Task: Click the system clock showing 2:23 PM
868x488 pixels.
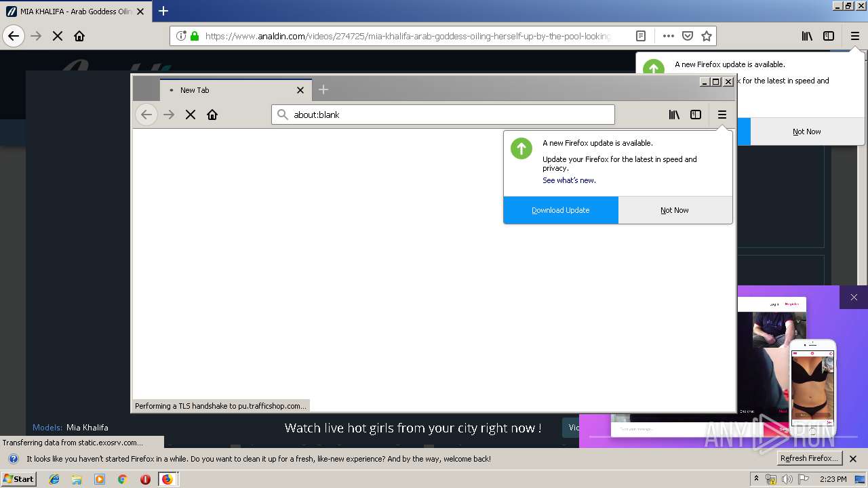Action: 833,479
